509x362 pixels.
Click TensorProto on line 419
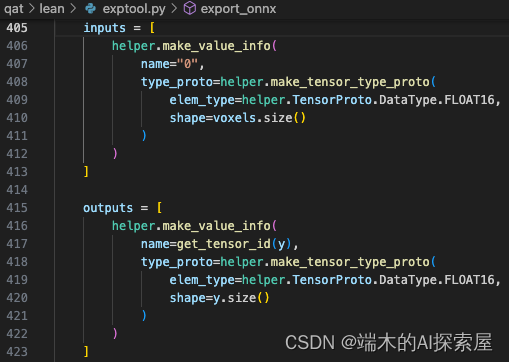pos(332,280)
